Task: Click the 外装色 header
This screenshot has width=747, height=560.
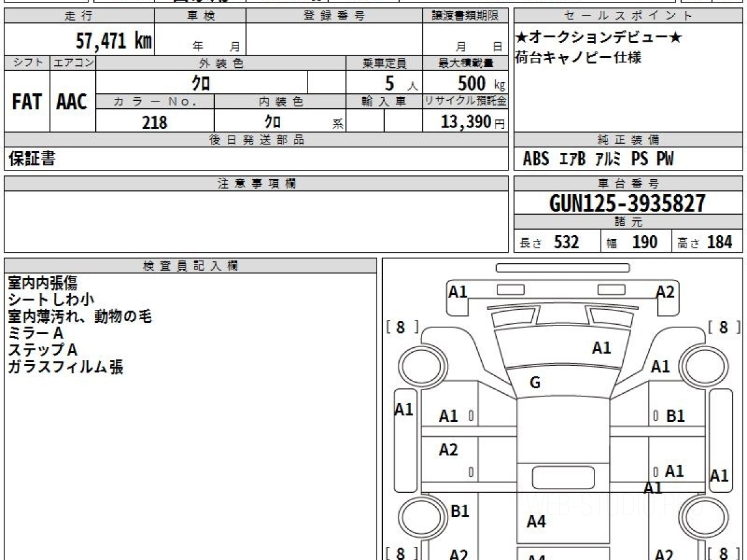Action: coord(221,63)
